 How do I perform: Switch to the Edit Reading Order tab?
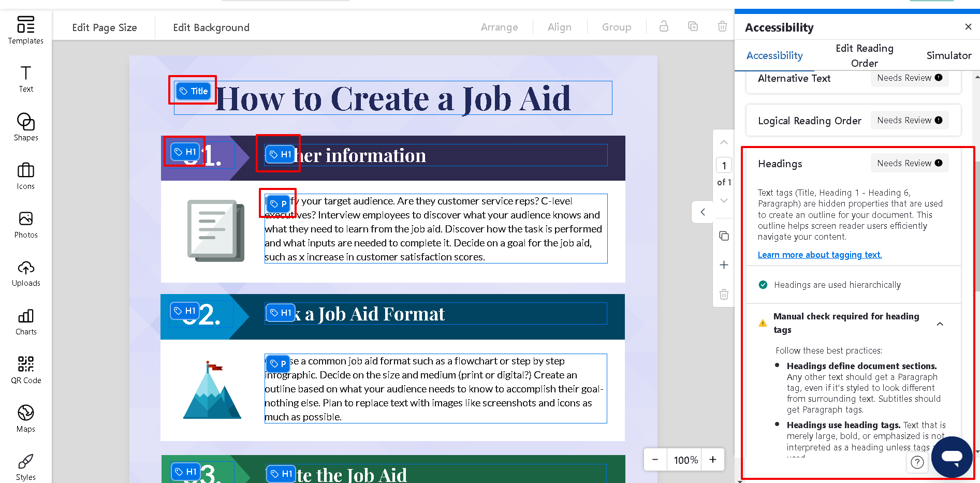click(x=864, y=55)
